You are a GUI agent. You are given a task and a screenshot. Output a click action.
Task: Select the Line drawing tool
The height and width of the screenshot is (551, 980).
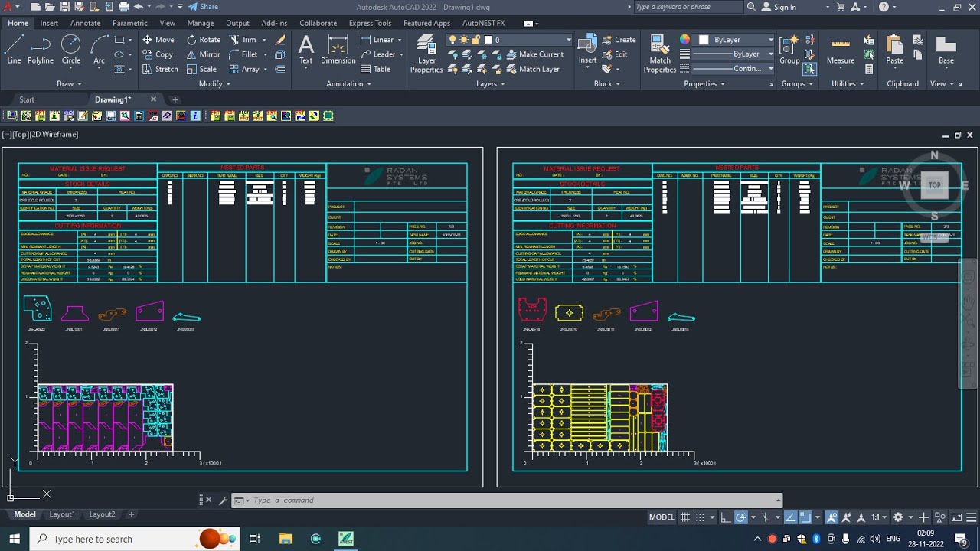[14, 50]
